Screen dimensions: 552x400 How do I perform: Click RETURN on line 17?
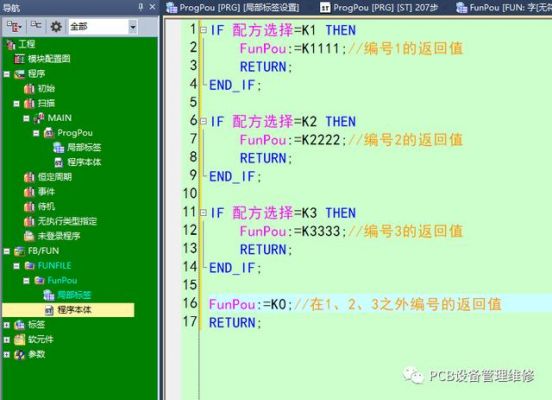click(232, 323)
